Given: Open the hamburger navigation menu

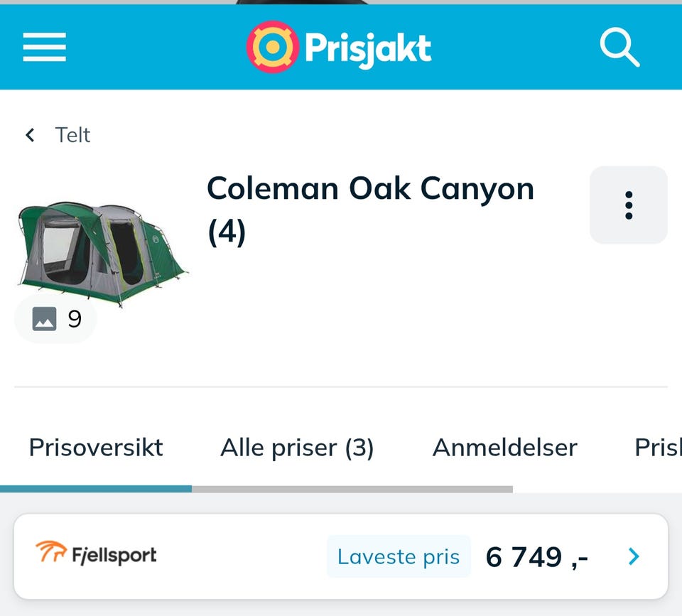Looking at the screenshot, I should point(44,47).
